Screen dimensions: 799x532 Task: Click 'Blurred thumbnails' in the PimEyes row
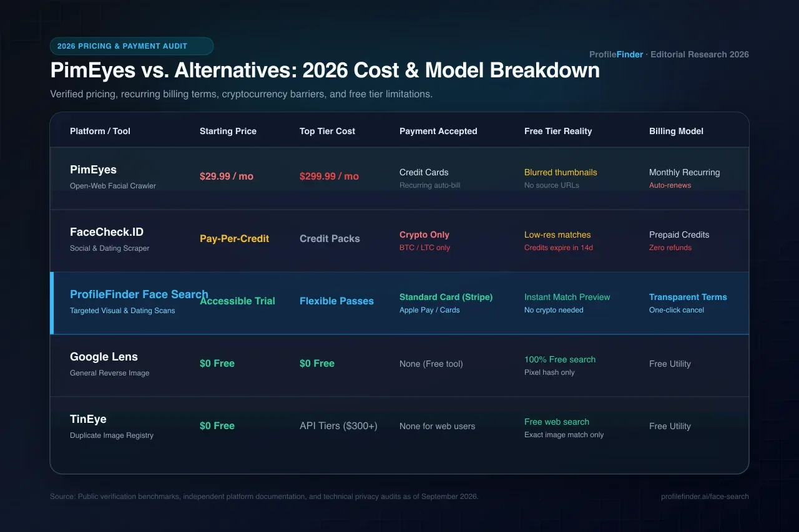click(561, 172)
